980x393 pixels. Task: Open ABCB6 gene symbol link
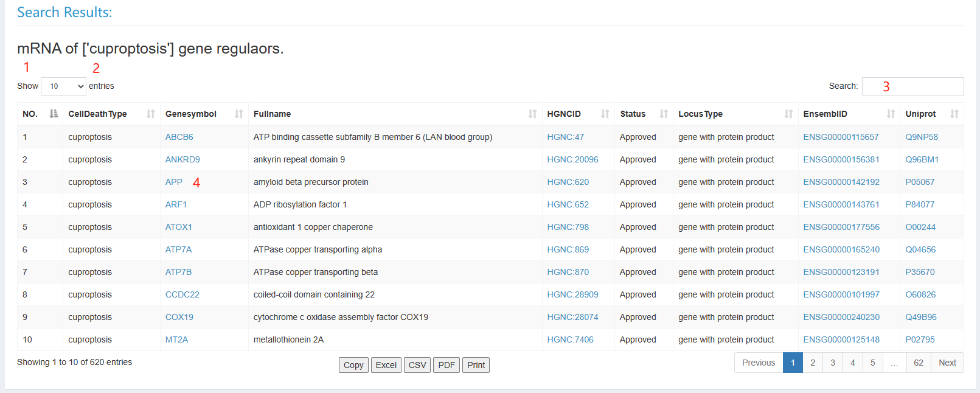179,137
